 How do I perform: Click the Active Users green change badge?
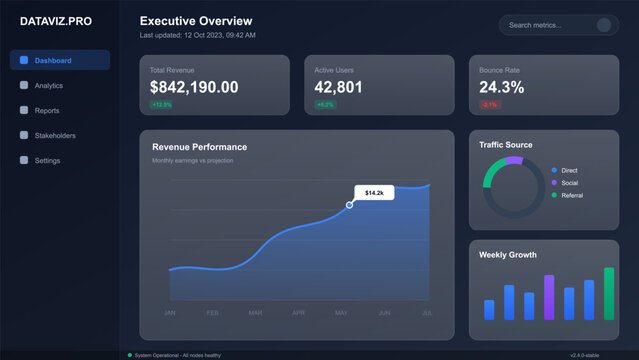(x=325, y=105)
